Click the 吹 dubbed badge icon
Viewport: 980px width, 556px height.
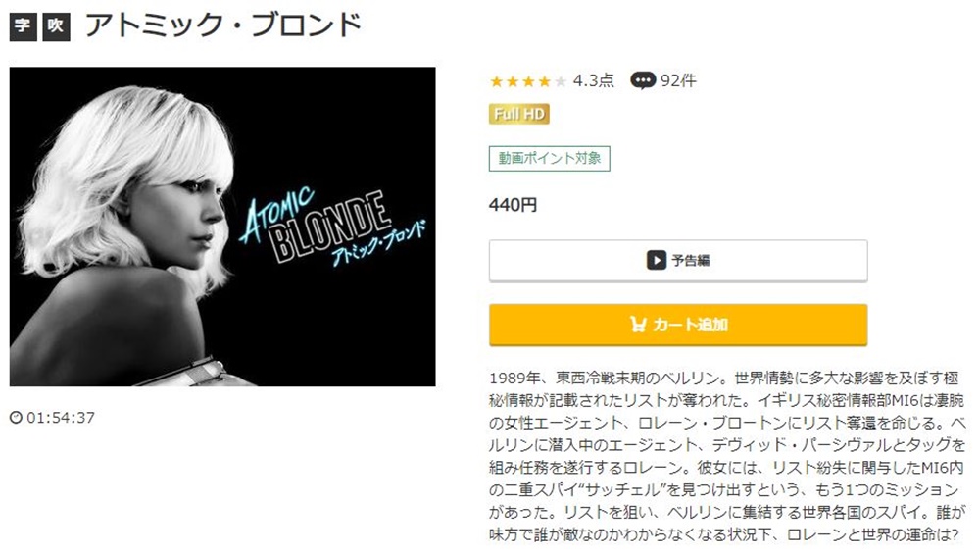[x=56, y=26]
